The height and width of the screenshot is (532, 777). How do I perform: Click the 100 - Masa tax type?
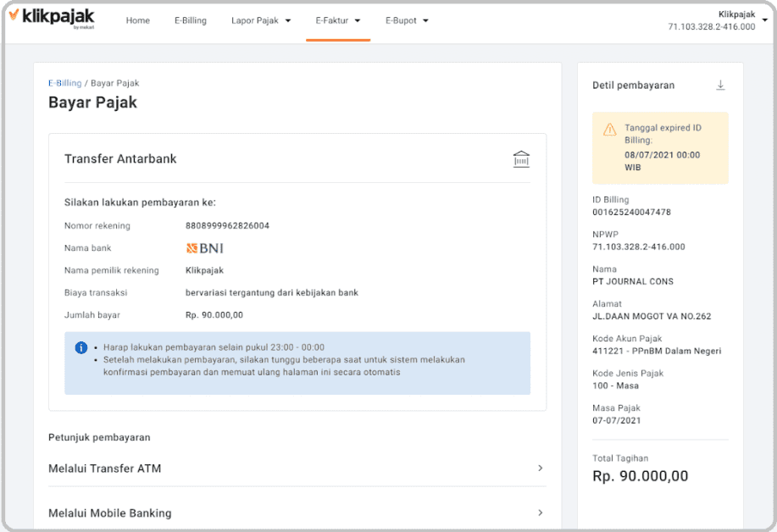pos(615,385)
